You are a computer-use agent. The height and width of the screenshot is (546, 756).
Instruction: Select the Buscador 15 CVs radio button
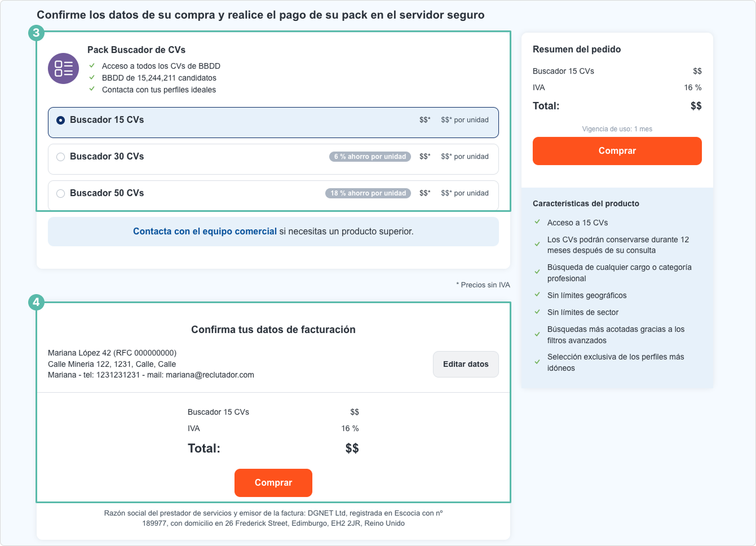click(60, 120)
